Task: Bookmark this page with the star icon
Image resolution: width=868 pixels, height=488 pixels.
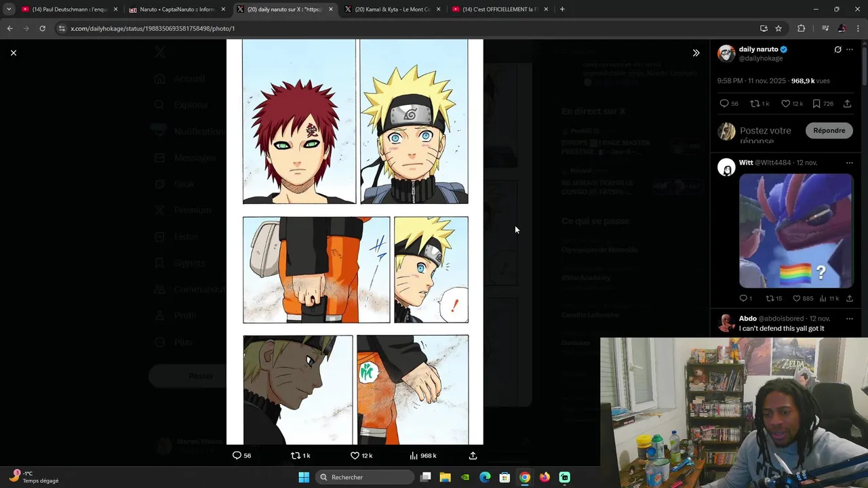Action: [778, 28]
